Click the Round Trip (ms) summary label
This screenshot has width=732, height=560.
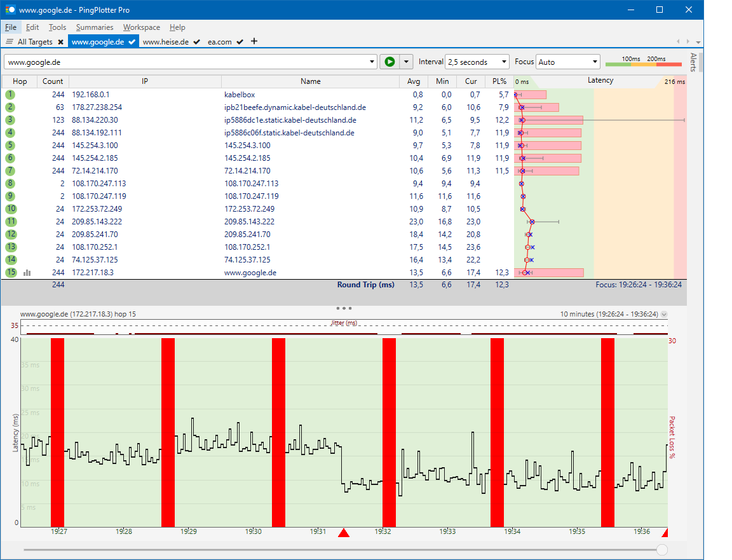(x=365, y=284)
